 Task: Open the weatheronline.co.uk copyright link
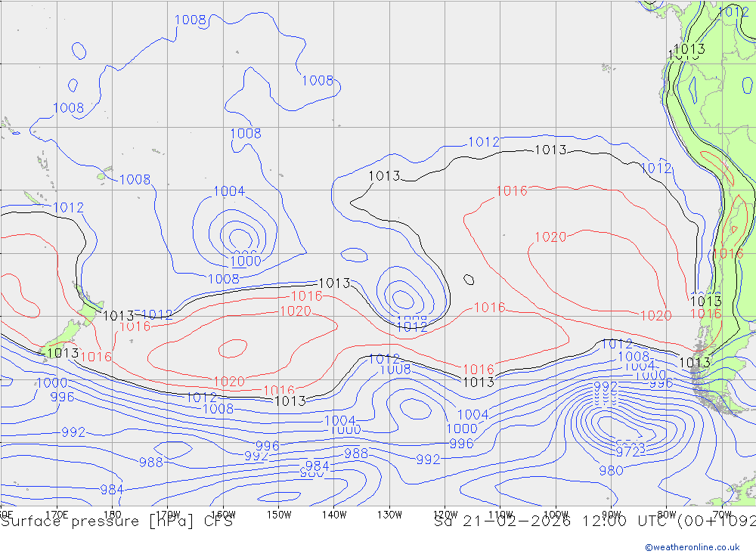click(692, 547)
